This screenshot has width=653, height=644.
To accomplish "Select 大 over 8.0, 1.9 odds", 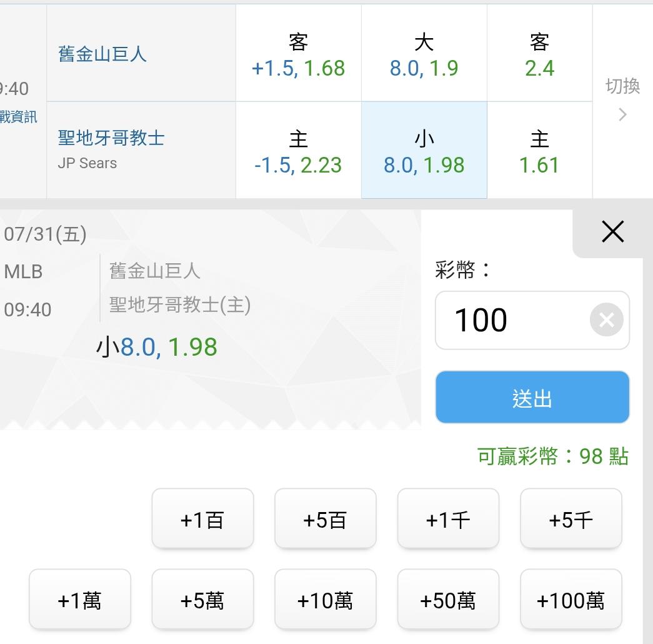I will coord(424,53).
